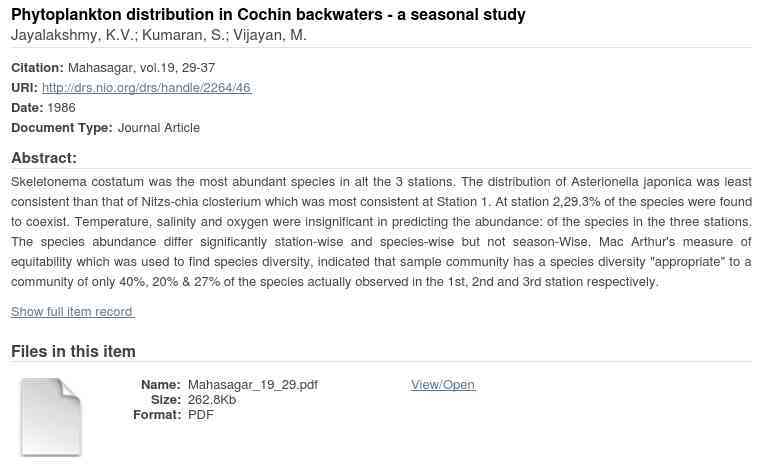759x467 pixels.
Task: Click the Mahasagar vol.19 citation text
Action: tap(141, 68)
